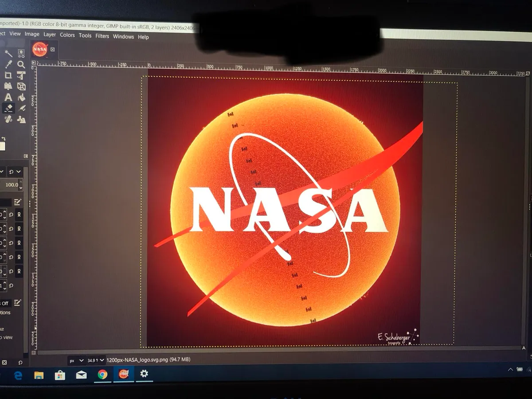
Task: Switch to the NASA image tab
Action: (x=40, y=50)
